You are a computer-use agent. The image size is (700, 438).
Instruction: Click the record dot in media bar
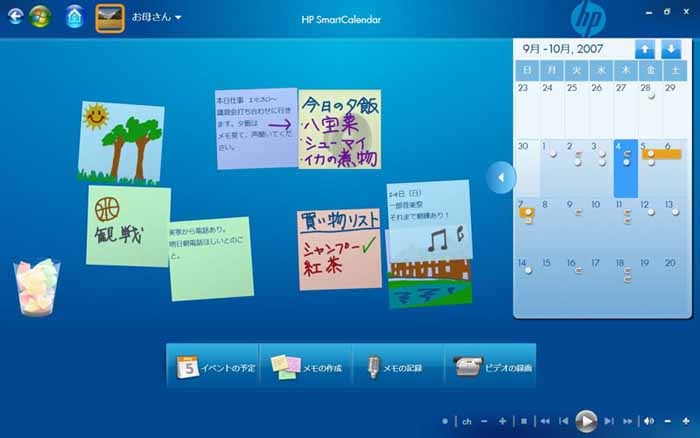tap(445, 421)
